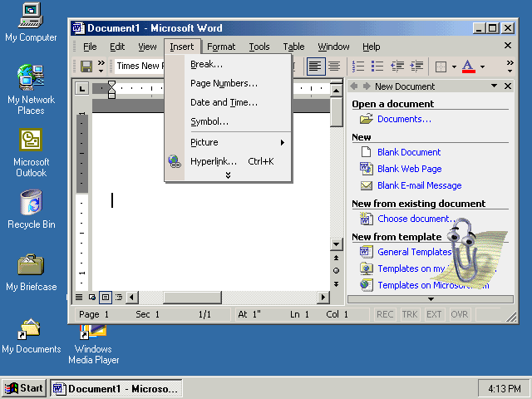
Task: Toggle EXT extend selection indicator
Action: pos(434,314)
